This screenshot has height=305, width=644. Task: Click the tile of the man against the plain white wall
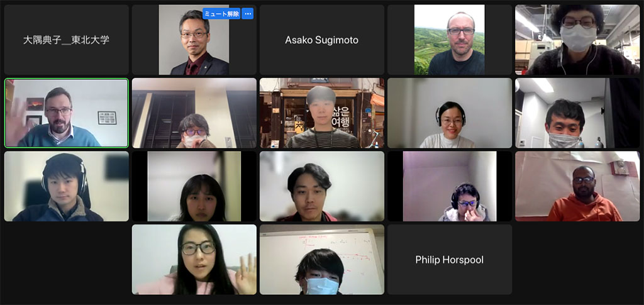pos(321,186)
